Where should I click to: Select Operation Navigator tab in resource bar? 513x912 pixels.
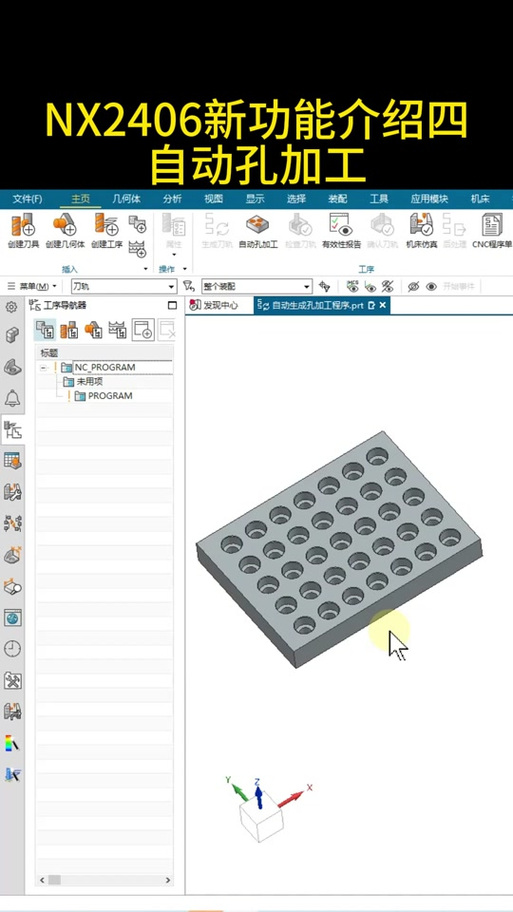(12, 430)
